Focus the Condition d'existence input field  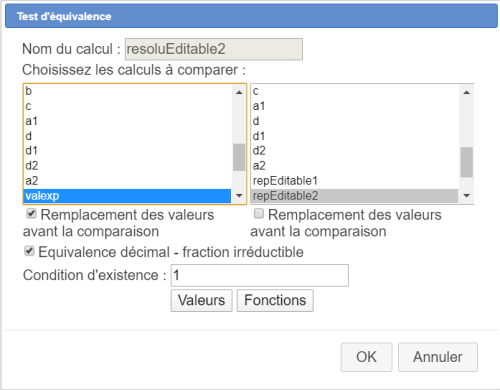pos(260,275)
